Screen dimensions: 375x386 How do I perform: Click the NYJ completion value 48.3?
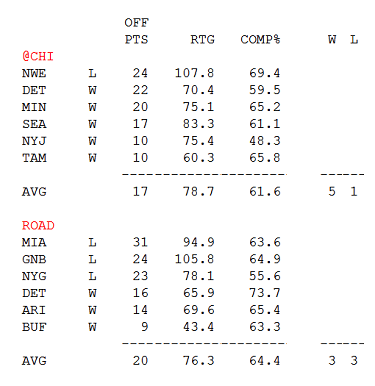pos(265,141)
